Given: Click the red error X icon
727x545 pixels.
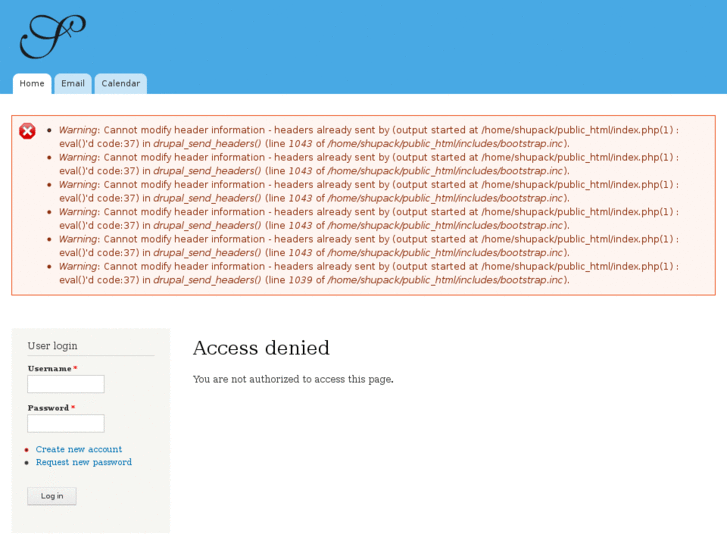Looking at the screenshot, I should click(x=27, y=131).
